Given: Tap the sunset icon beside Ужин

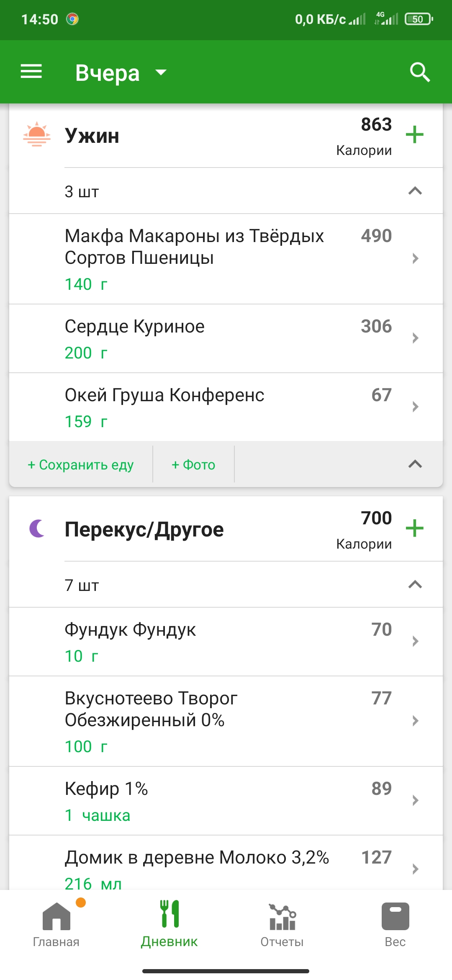Looking at the screenshot, I should 37,135.
